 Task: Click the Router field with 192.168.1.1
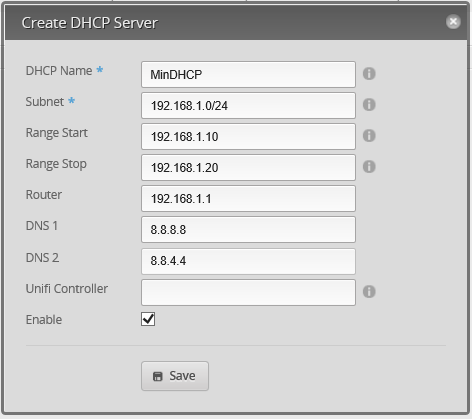click(x=248, y=199)
